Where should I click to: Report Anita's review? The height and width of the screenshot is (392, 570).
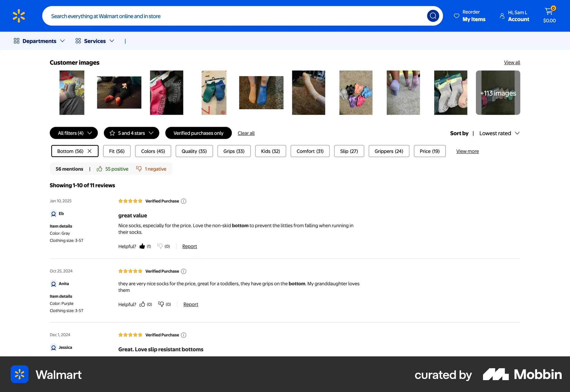click(191, 304)
